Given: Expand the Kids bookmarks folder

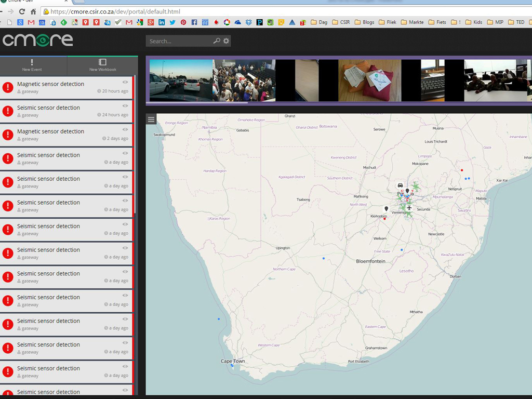Looking at the screenshot, I should 474,22.
